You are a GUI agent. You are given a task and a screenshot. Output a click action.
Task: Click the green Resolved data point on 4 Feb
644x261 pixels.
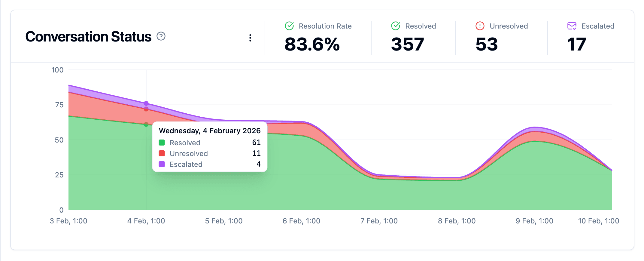pyautogui.click(x=146, y=124)
